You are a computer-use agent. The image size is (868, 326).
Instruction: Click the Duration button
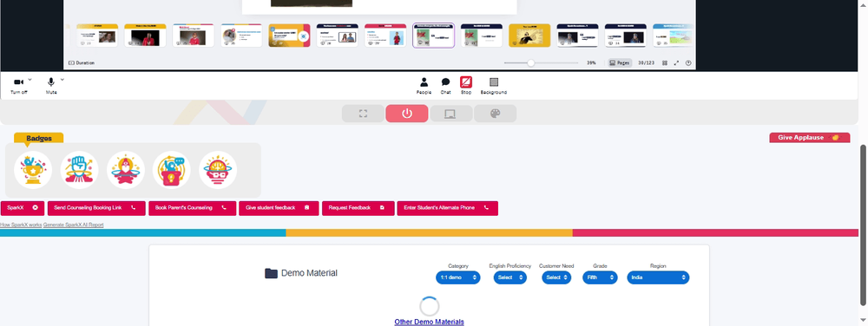pos(82,63)
